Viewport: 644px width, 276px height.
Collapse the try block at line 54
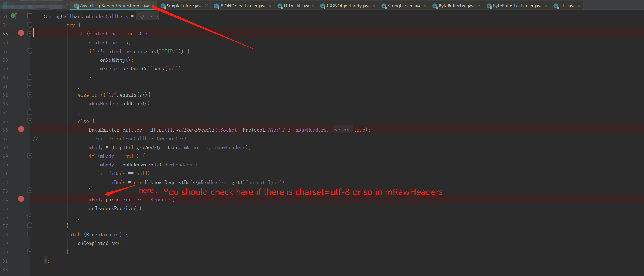click(30, 25)
